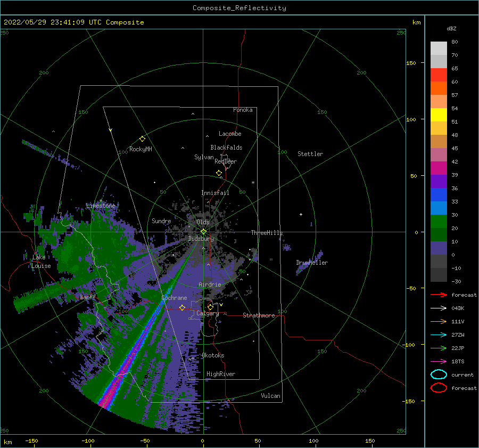
Task: Select the red 65-60 dBZ color swatch
Action: pos(439,75)
